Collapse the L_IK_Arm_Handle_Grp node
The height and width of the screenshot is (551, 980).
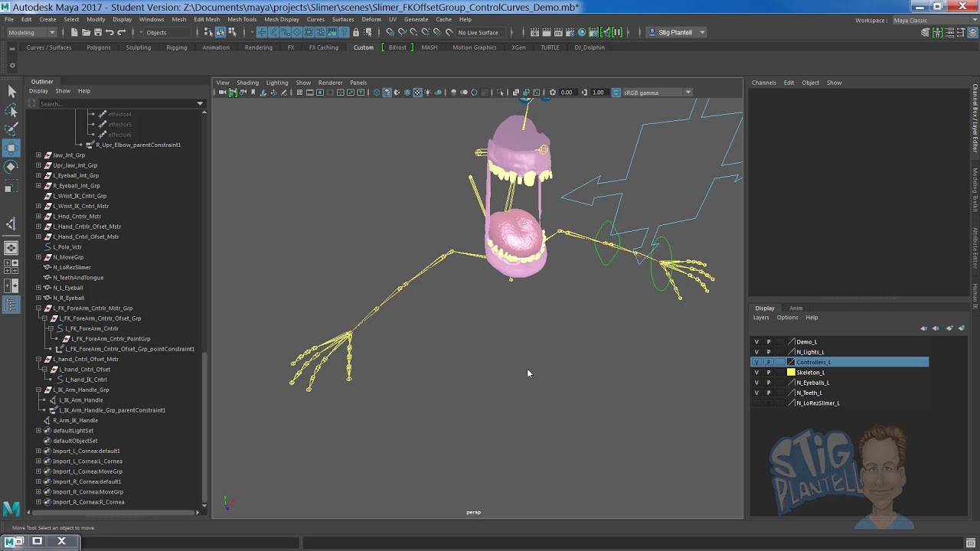click(x=38, y=390)
